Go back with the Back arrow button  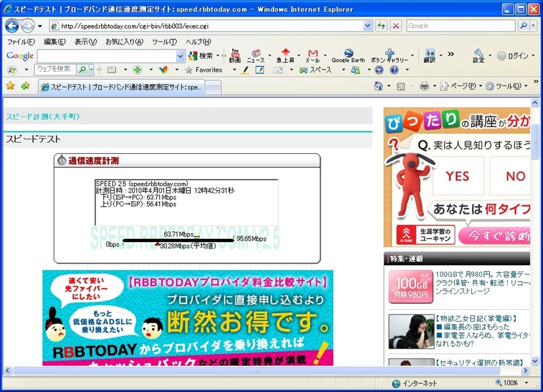(12, 26)
